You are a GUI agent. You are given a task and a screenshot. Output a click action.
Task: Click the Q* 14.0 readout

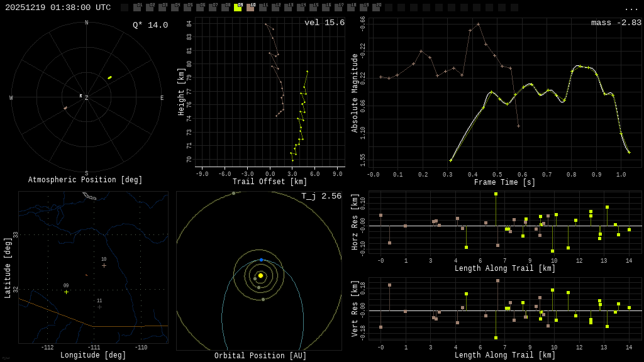[150, 25]
